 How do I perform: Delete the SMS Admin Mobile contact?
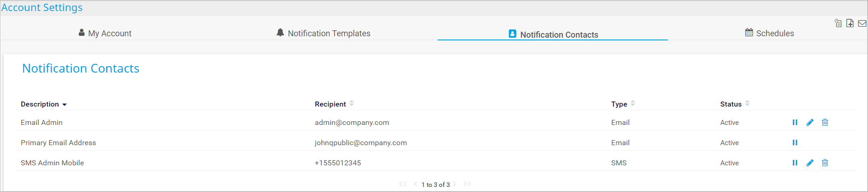pos(825,163)
